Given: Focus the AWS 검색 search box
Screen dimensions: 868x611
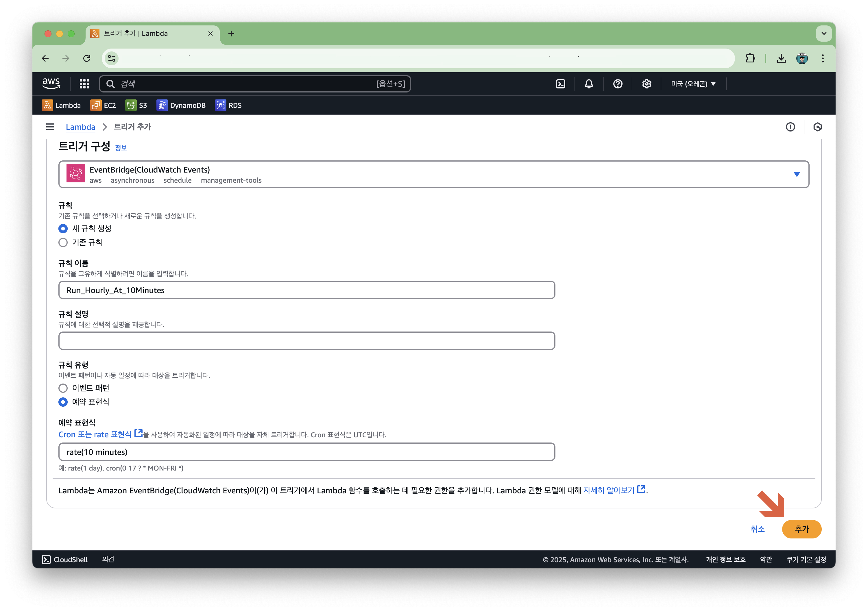Looking at the screenshot, I should [x=255, y=84].
